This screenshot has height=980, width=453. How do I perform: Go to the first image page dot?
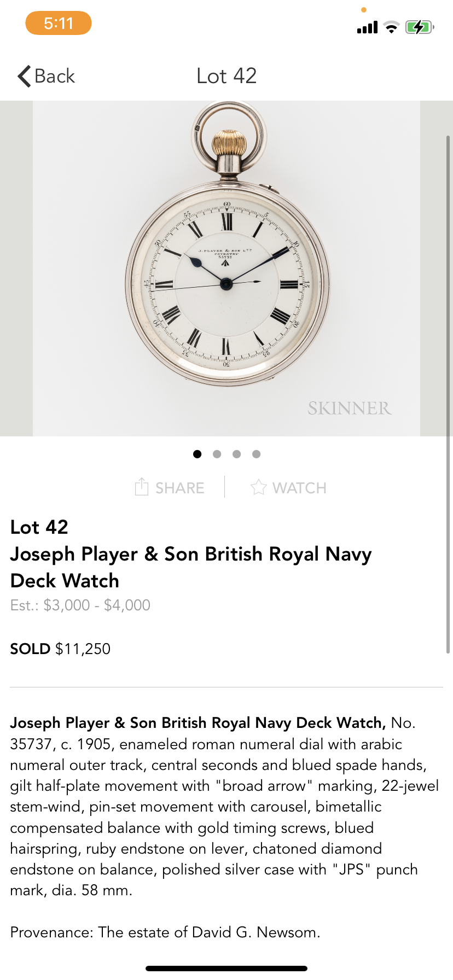click(x=198, y=454)
